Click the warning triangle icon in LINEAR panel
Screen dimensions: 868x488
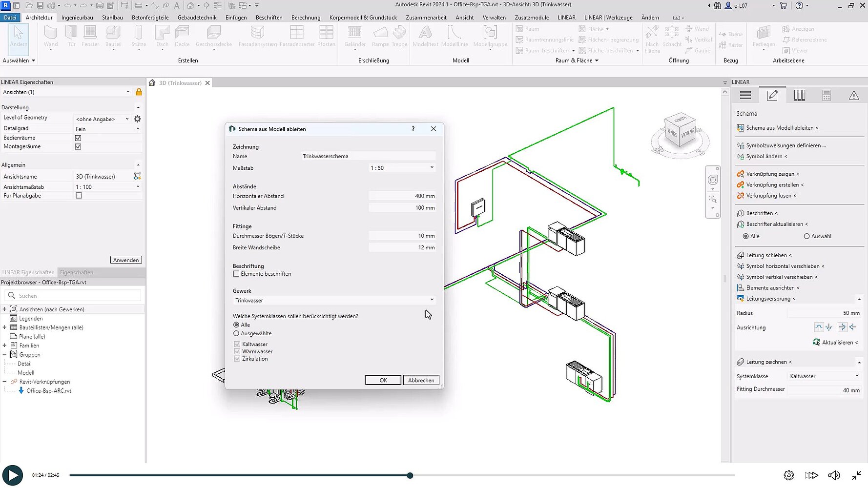(853, 96)
